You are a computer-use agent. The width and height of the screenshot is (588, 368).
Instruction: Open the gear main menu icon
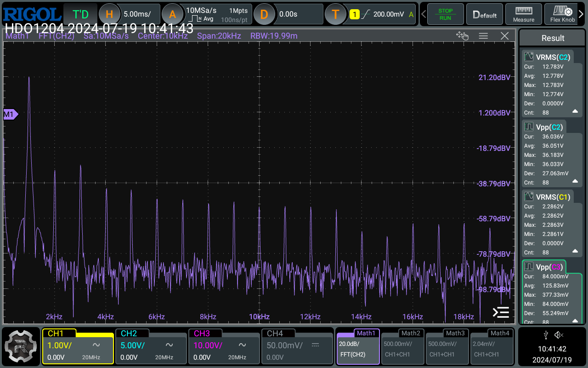point(20,346)
